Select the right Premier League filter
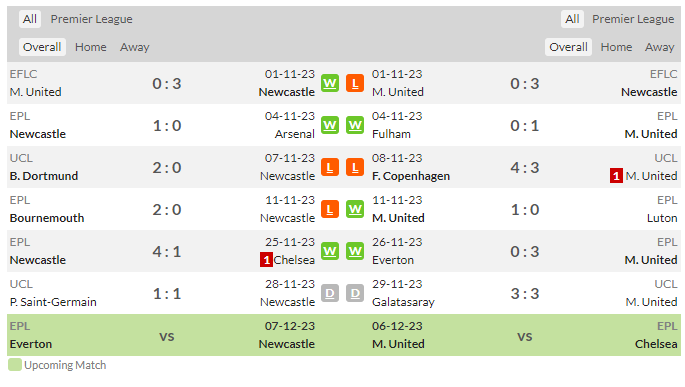Screen dimensions: 685x387 (x=633, y=19)
